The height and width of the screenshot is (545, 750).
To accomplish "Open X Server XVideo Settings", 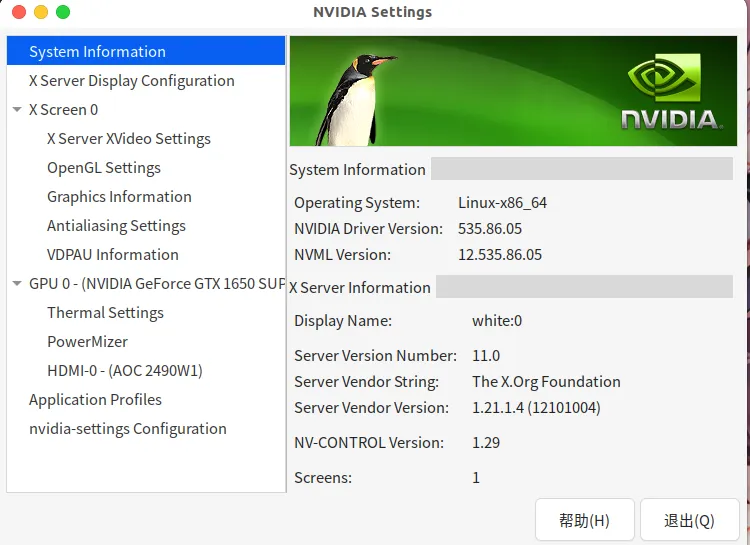I will [128, 139].
